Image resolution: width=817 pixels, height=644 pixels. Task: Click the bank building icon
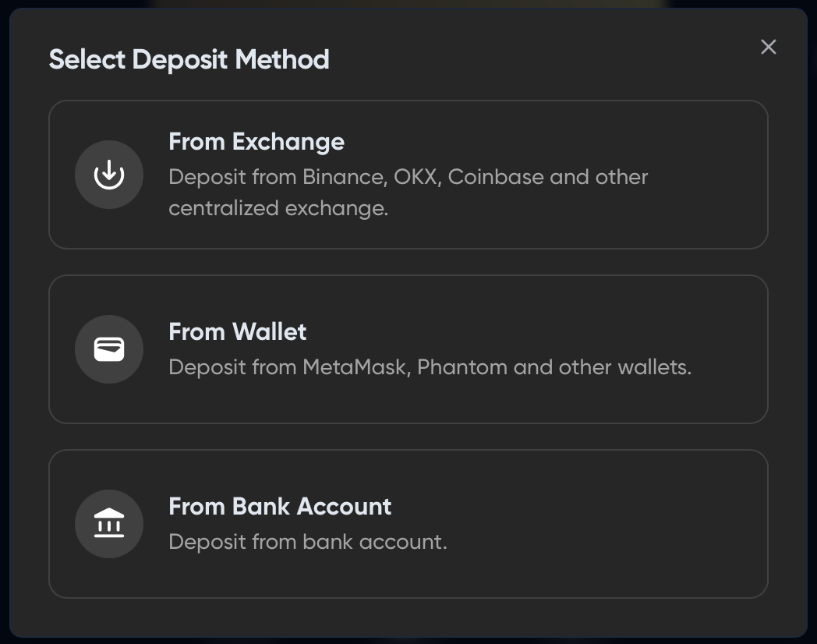(x=109, y=524)
